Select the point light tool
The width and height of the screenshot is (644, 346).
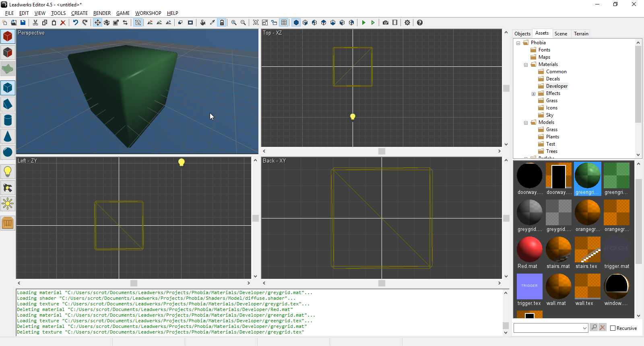8,172
